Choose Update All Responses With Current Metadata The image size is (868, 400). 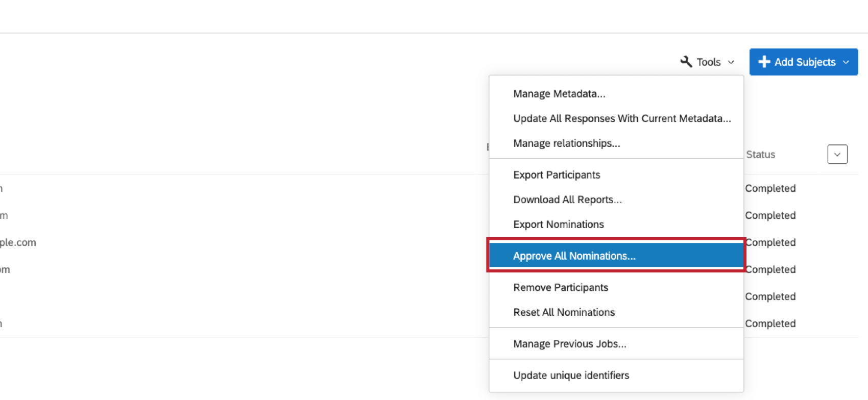[x=622, y=118]
